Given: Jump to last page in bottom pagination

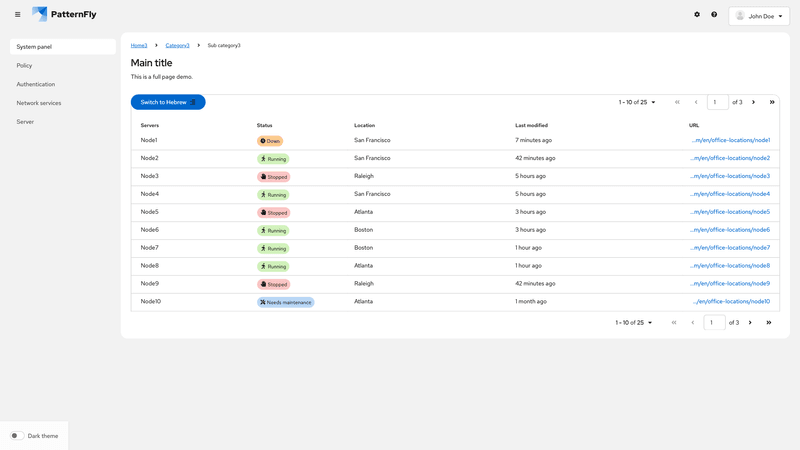Looking at the screenshot, I should tap(768, 322).
